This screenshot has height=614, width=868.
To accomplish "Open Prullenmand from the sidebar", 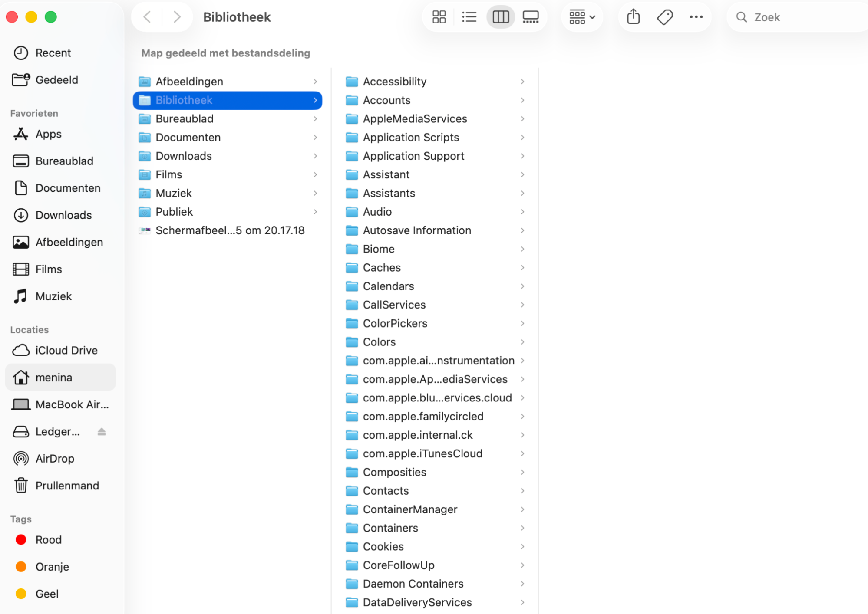I will click(x=67, y=486).
